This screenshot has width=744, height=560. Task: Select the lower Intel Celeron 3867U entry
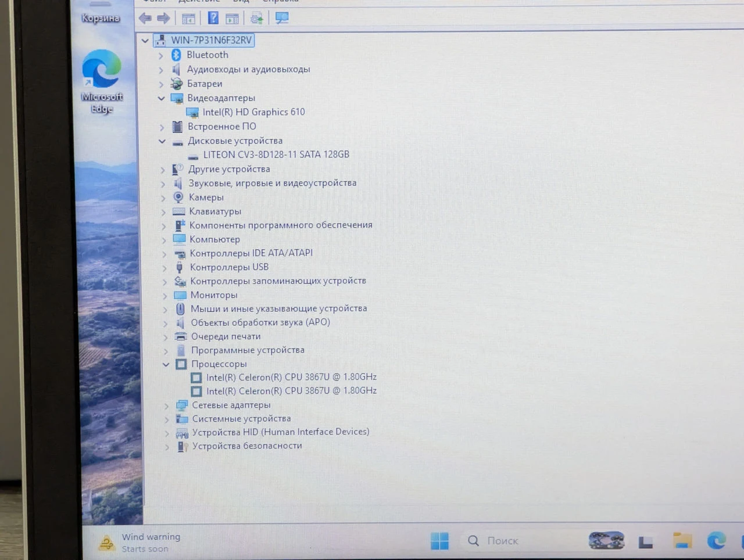(291, 391)
